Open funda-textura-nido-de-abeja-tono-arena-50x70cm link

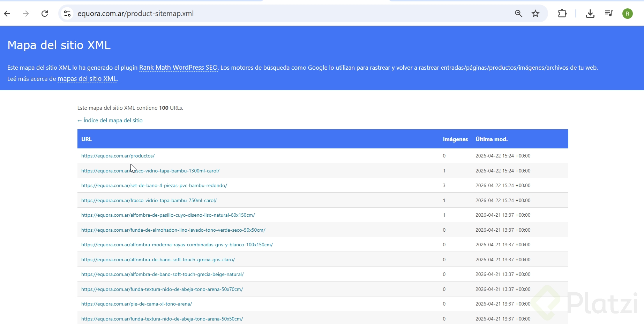click(x=162, y=289)
